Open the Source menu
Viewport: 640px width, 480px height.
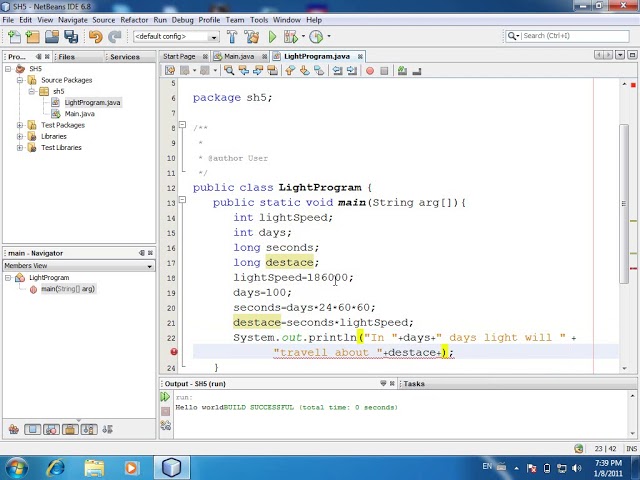(x=104, y=20)
